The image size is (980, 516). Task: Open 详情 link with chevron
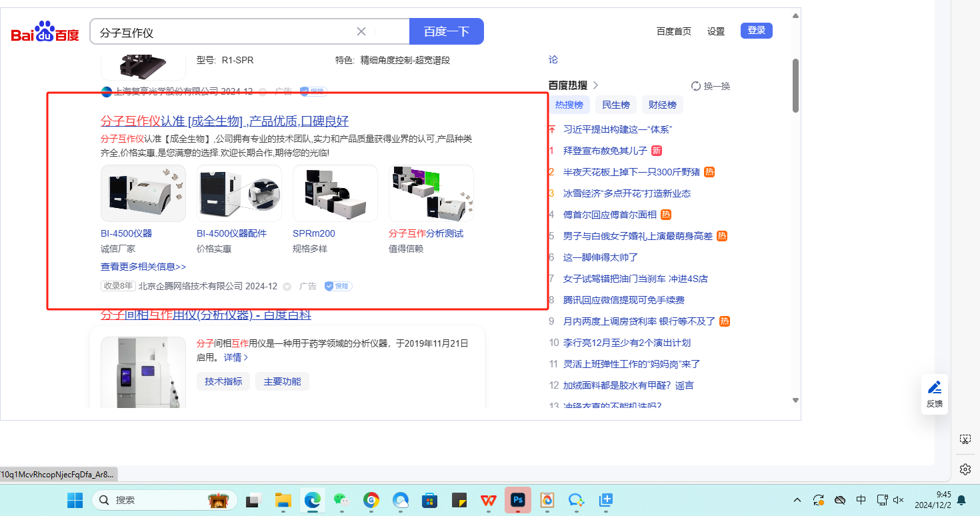tap(236, 357)
